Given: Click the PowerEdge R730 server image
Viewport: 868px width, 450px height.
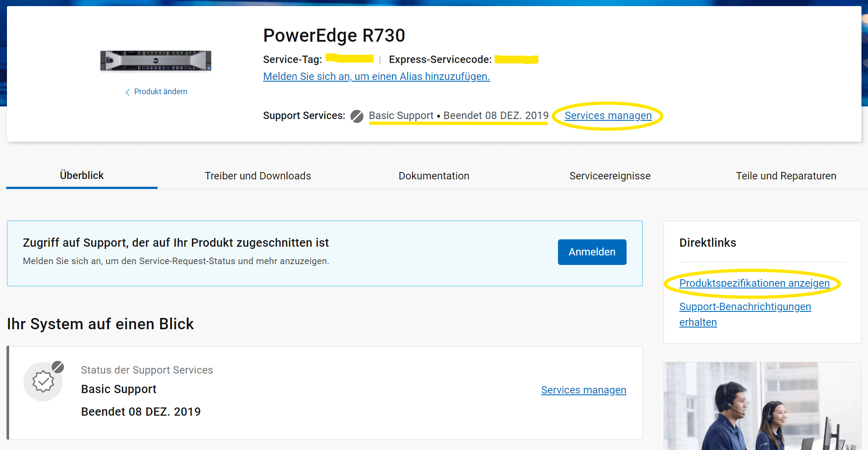Looking at the screenshot, I should pyautogui.click(x=155, y=60).
